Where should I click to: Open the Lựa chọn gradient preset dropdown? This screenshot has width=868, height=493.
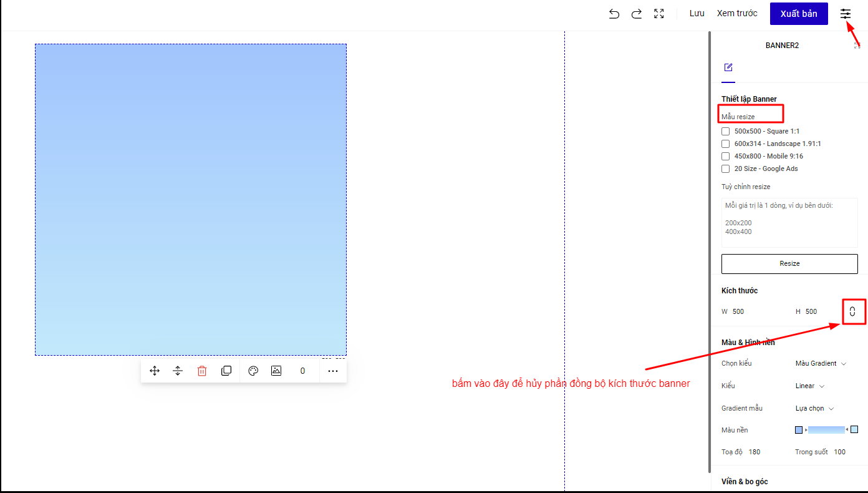click(814, 408)
